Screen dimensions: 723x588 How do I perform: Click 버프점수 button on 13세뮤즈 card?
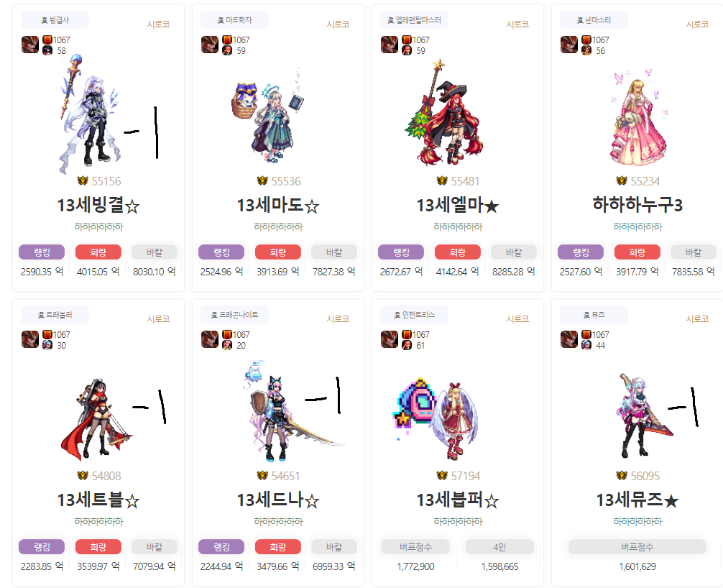pyautogui.click(x=637, y=547)
